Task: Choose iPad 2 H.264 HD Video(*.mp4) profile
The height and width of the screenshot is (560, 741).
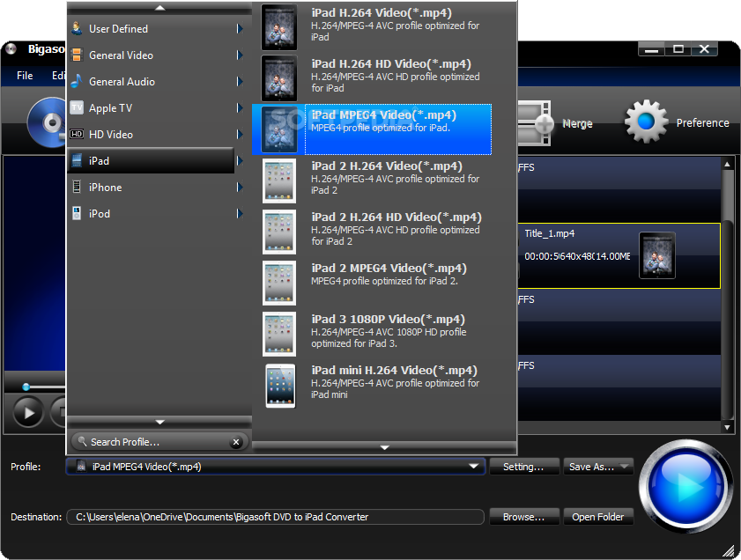Action: (373, 232)
